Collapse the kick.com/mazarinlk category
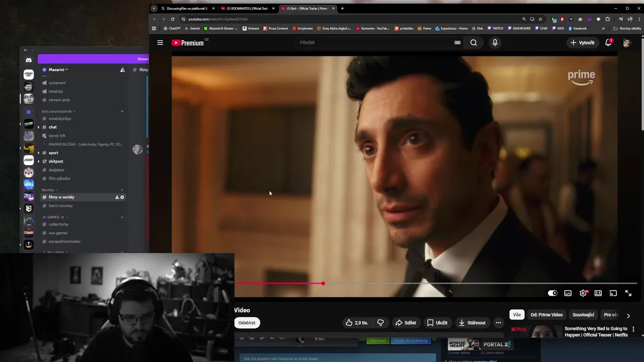The image size is (644, 362). click(x=58, y=111)
